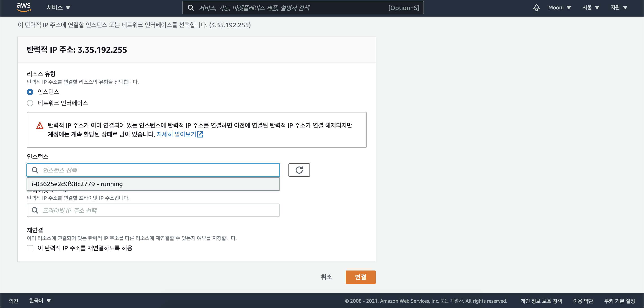Expand the 서비스 menu dropdown
This screenshot has height=308, width=644.
tap(58, 8)
